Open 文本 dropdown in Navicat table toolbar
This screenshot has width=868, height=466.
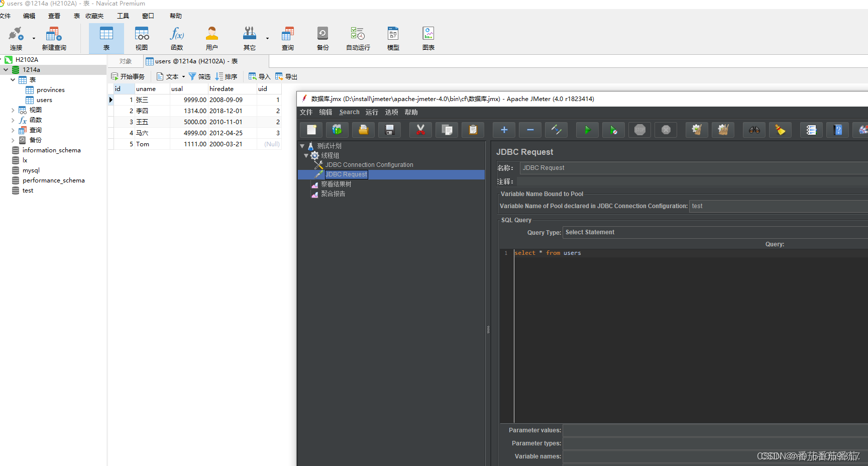click(171, 76)
